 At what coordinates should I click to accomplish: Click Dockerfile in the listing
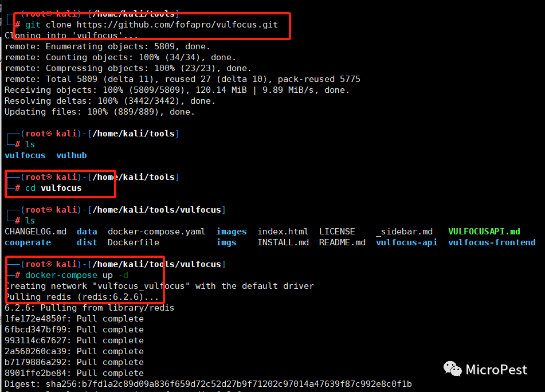coord(134,242)
